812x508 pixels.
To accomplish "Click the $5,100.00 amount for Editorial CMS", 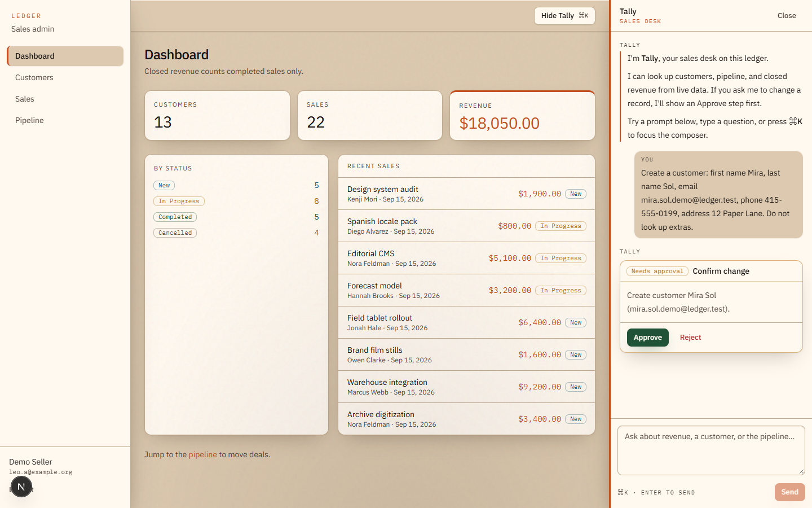I will 510,258.
